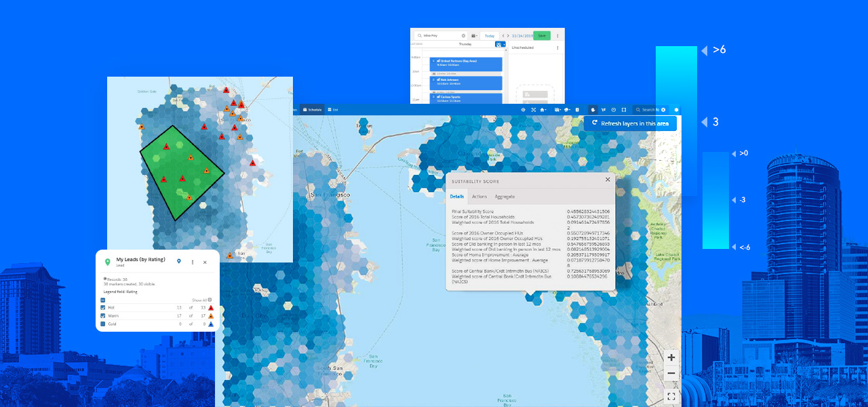Open the Unscheduled panel kebab menu

[557, 47]
